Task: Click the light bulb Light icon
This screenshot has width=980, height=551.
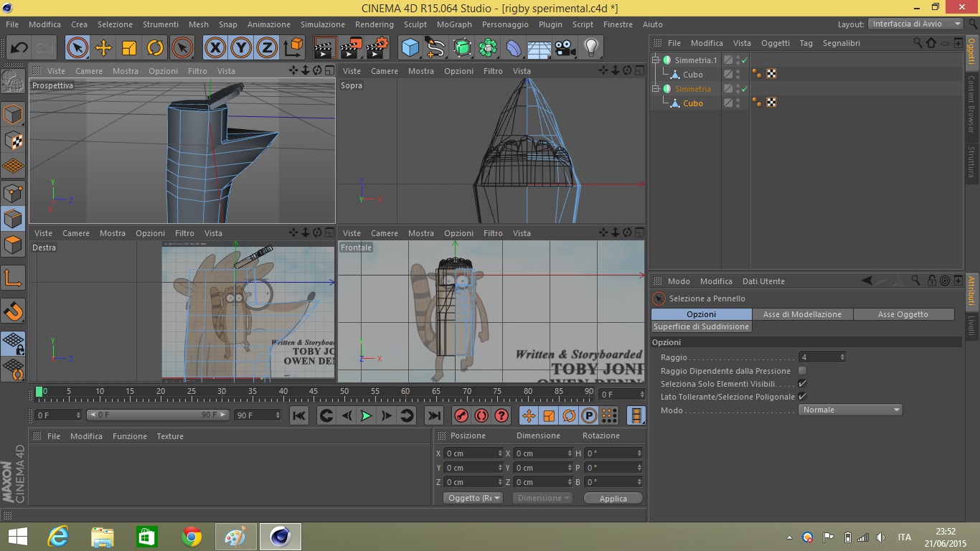Action: [590, 48]
